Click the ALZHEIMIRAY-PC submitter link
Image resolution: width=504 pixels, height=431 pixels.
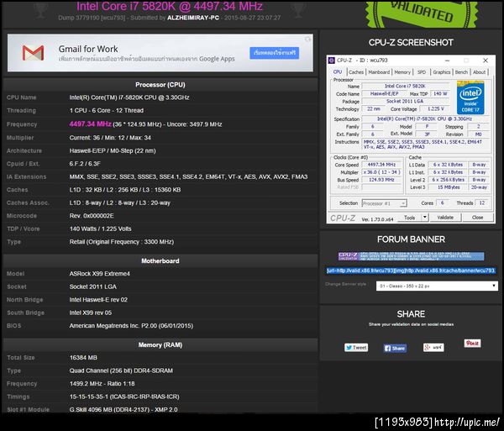click(193, 18)
